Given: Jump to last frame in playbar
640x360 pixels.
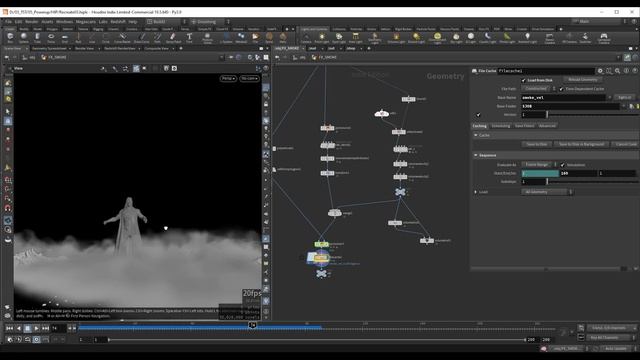Looking at the screenshot, I should (45, 328).
